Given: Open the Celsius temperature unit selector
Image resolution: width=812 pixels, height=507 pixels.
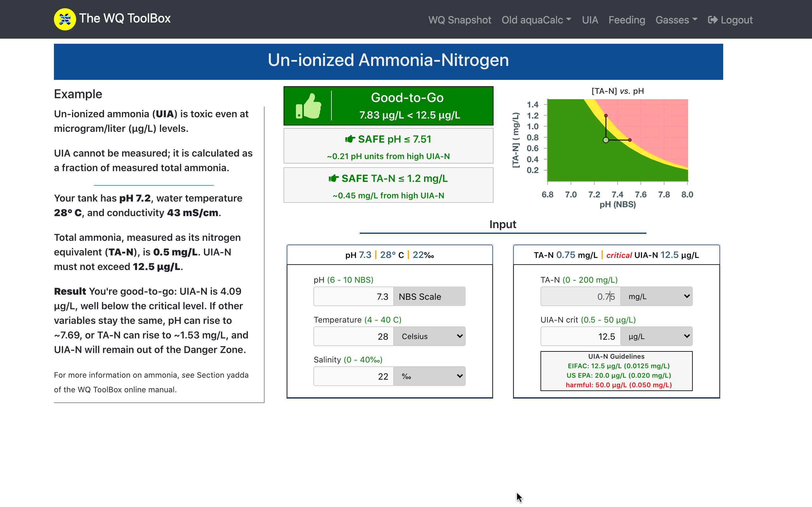Looking at the screenshot, I should pyautogui.click(x=429, y=336).
